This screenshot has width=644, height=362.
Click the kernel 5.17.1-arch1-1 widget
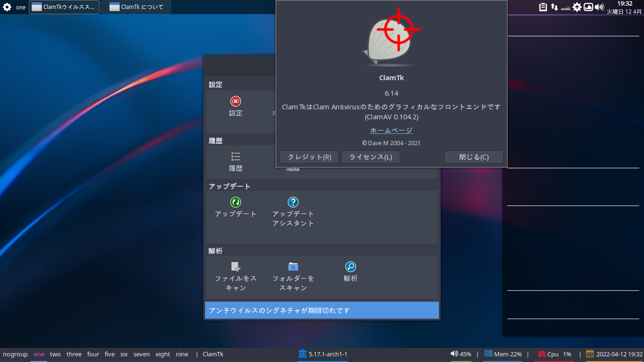(322, 354)
